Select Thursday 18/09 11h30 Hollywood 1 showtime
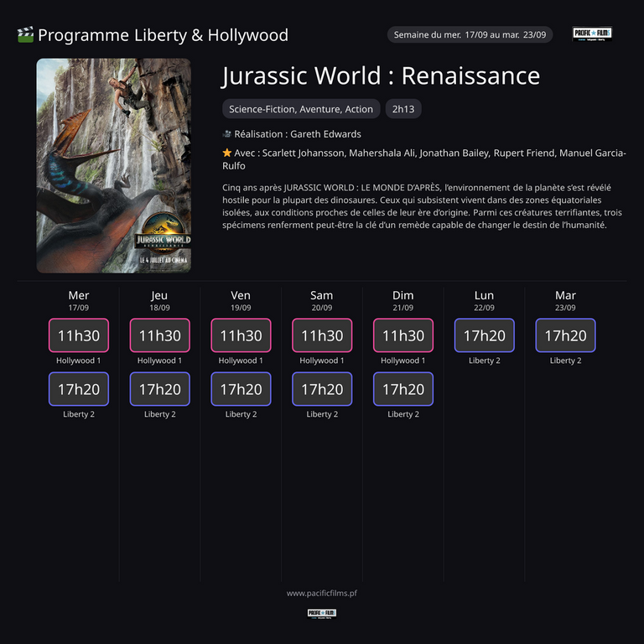Viewport: 644px width, 644px height. coord(160,335)
